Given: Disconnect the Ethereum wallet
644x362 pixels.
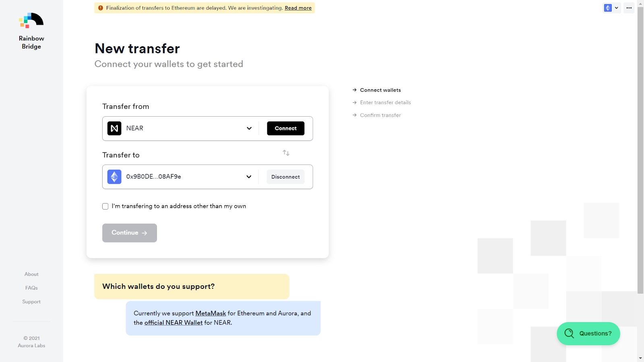Looking at the screenshot, I should click(285, 177).
